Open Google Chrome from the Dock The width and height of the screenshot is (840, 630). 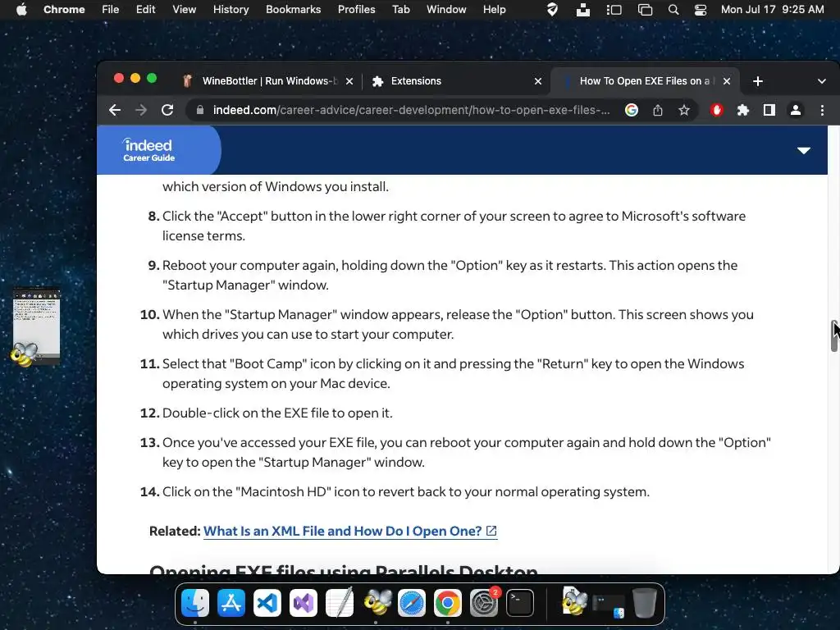pyautogui.click(x=448, y=603)
